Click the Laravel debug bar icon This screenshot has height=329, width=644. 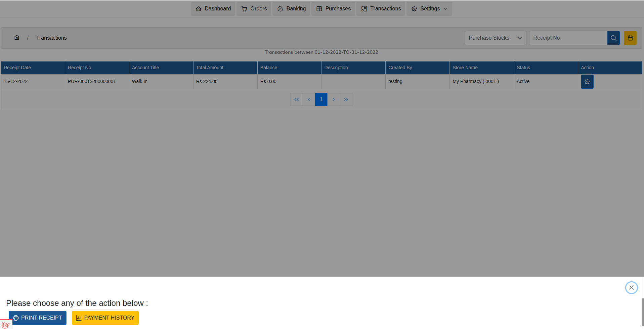5,325
